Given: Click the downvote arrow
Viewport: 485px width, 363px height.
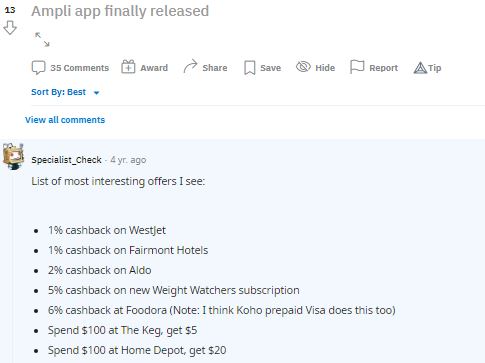Looking at the screenshot, I should click(x=10, y=28).
